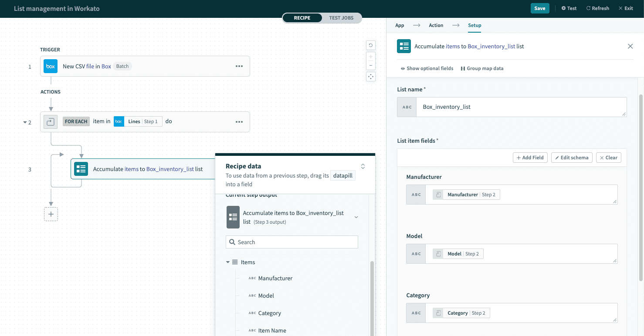Collapse the Items tree in Recipe data
Image resolution: width=644 pixels, height=336 pixels.
[x=227, y=262]
